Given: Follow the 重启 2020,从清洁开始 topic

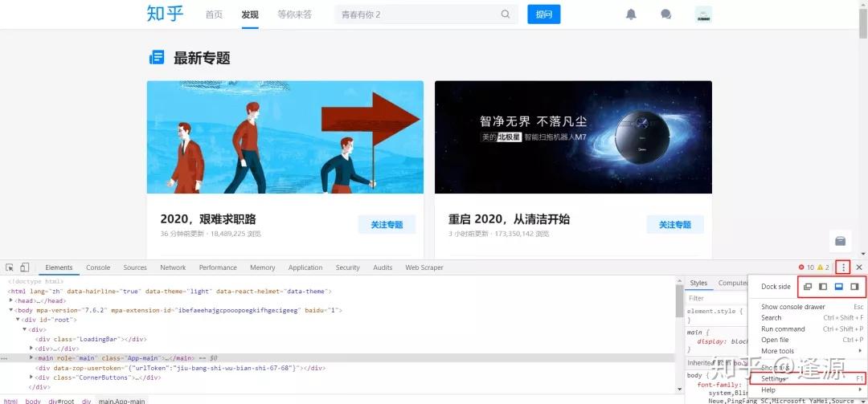Looking at the screenshot, I should pyautogui.click(x=675, y=225).
